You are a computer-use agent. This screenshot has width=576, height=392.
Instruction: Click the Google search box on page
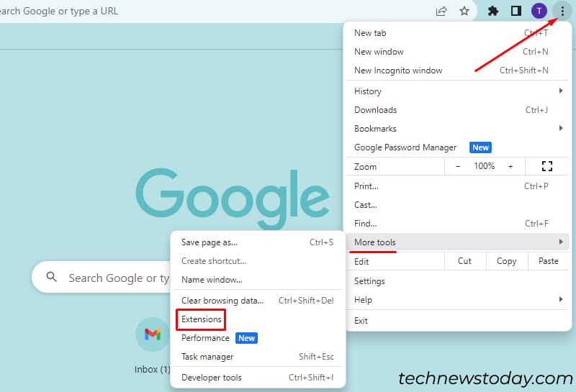pos(102,277)
